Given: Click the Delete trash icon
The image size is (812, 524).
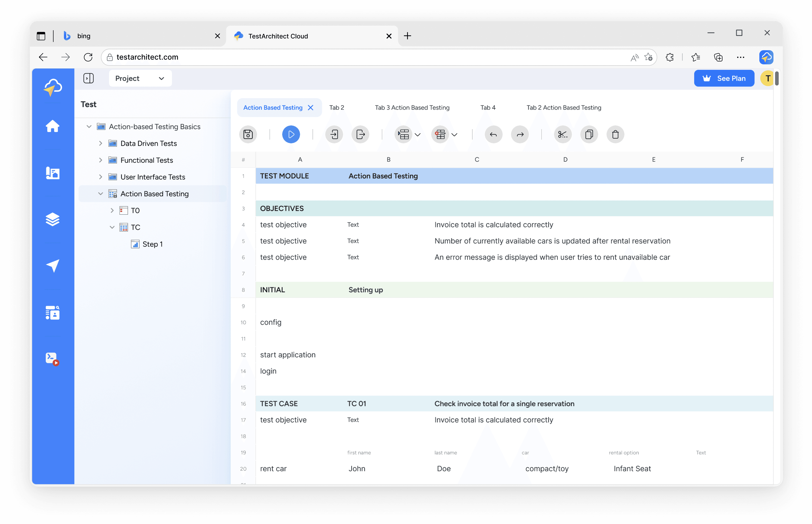Looking at the screenshot, I should (615, 135).
